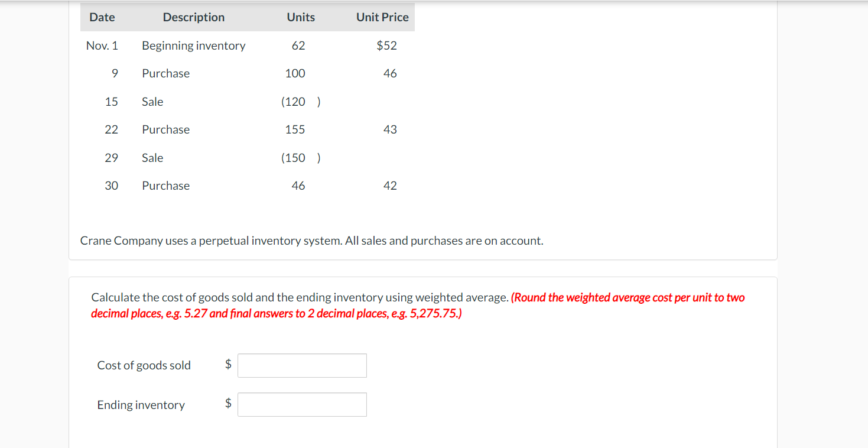Select the Description column header
The width and height of the screenshot is (868, 448).
pos(193,17)
